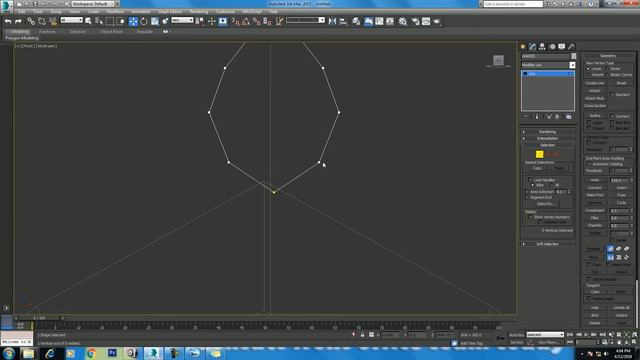
Task: Click the Render Production teapot icon
Action: point(437,21)
